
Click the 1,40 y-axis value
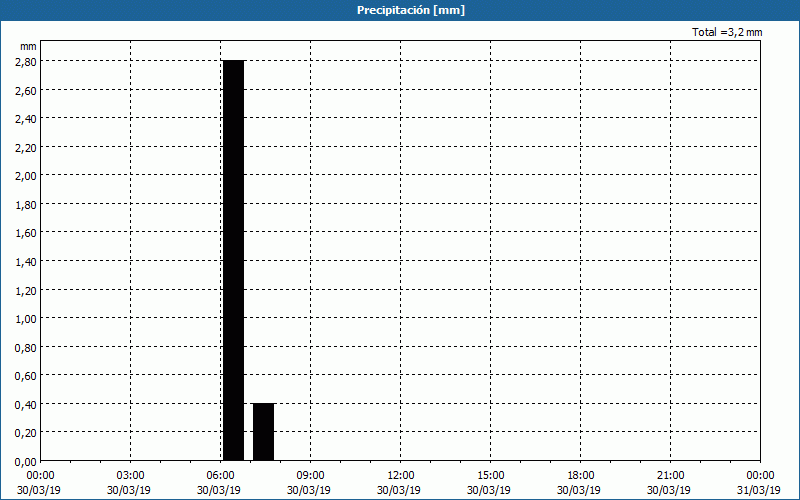click(x=27, y=262)
